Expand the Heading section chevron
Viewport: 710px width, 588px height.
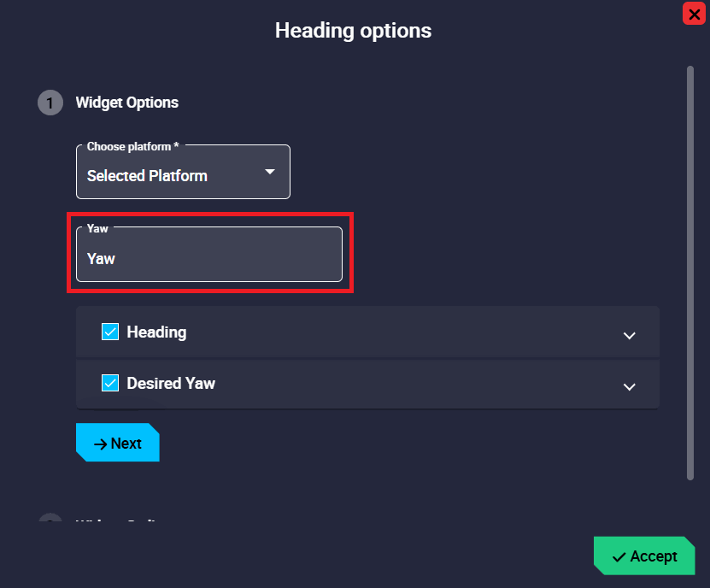point(630,335)
